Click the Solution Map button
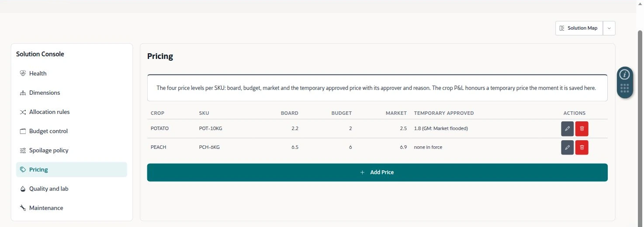Image resolution: width=644 pixels, height=227 pixels. pyautogui.click(x=579, y=28)
